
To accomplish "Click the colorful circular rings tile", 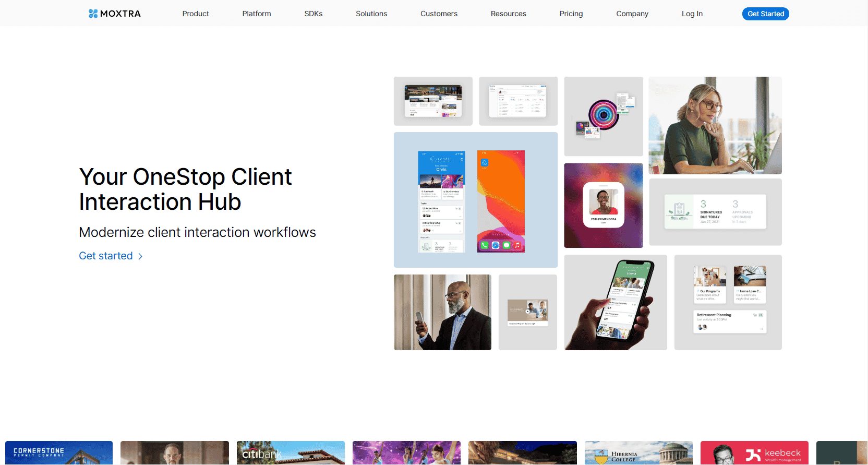I will (604, 116).
